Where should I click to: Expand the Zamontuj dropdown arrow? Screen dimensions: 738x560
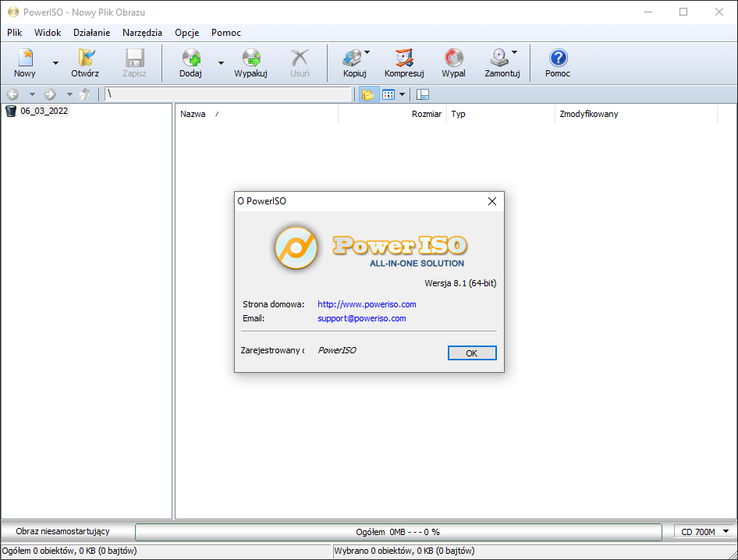pos(514,52)
